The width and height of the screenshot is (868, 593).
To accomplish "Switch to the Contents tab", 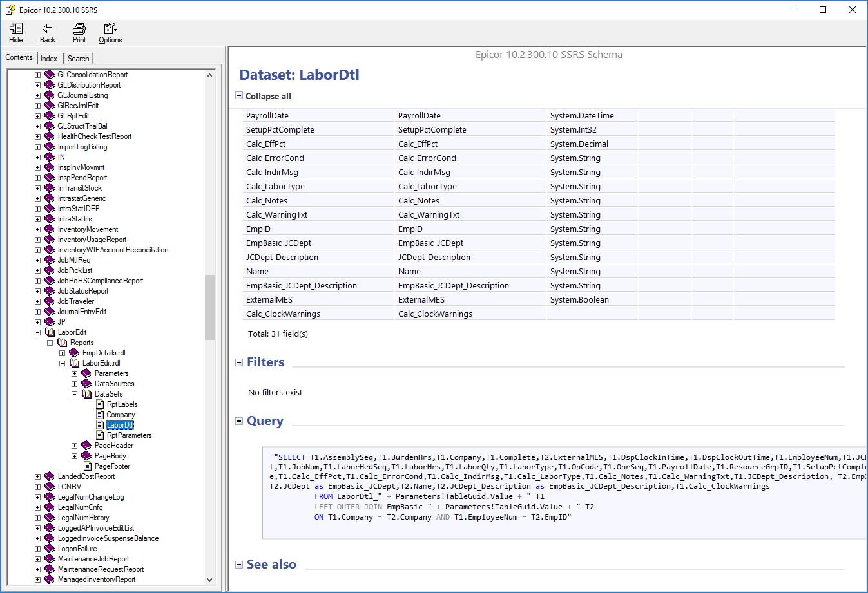I will click(19, 57).
